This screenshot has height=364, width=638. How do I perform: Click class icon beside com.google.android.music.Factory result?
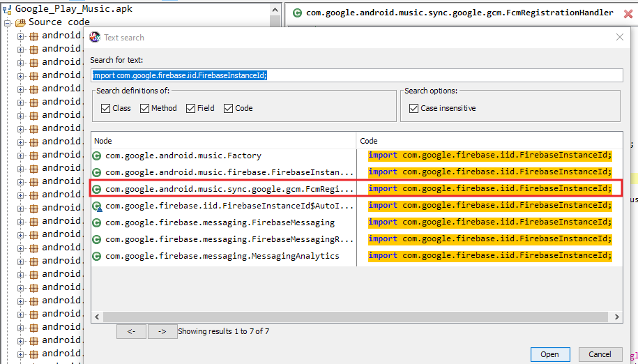pos(97,156)
